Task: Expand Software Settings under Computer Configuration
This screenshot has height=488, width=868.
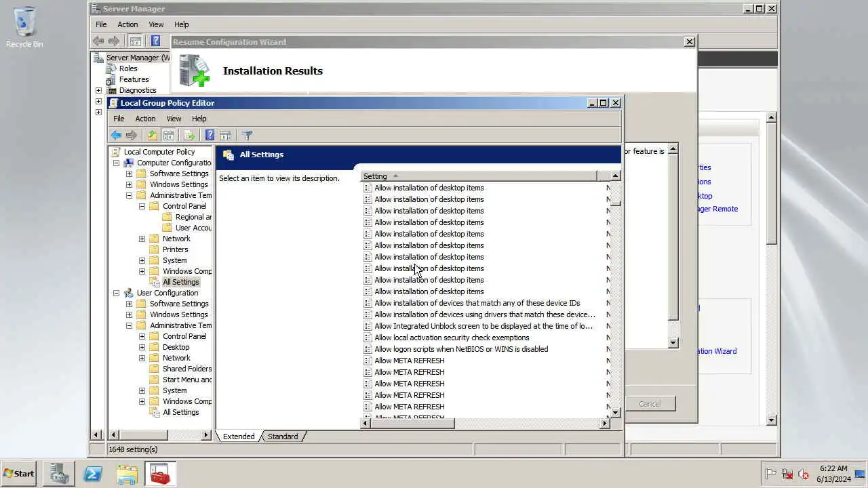Action: (x=129, y=174)
